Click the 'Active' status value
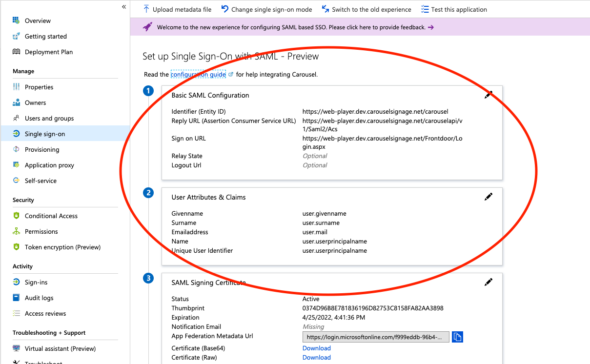590x364 pixels. 311,299
